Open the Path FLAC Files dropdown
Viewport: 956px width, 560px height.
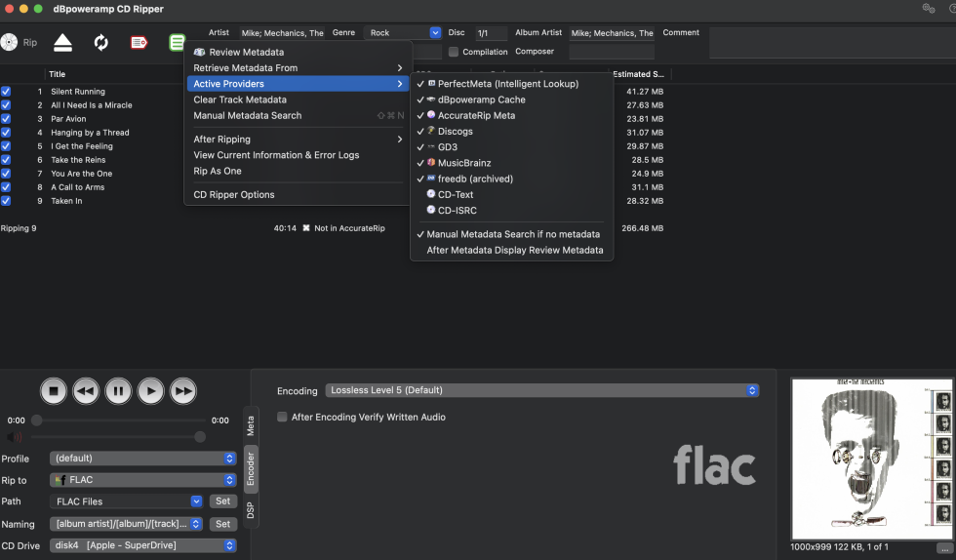pyautogui.click(x=126, y=501)
